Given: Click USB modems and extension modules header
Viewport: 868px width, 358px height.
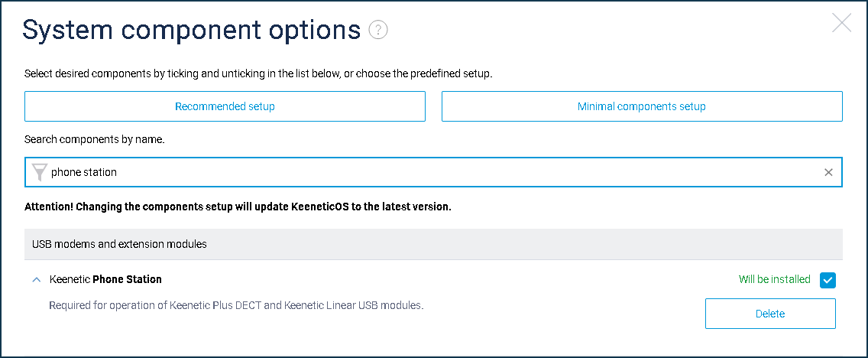Looking at the screenshot, I should click(x=119, y=244).
